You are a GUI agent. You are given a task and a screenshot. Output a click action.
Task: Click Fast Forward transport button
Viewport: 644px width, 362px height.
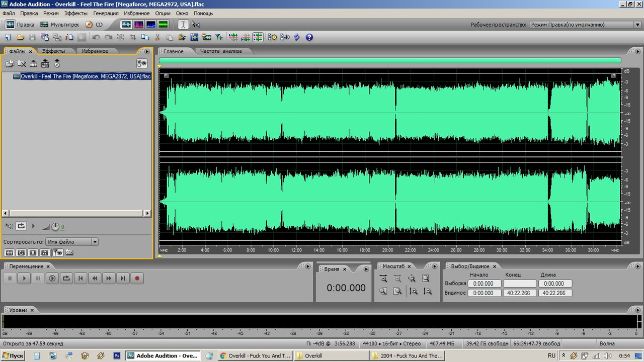pos(109,278)
